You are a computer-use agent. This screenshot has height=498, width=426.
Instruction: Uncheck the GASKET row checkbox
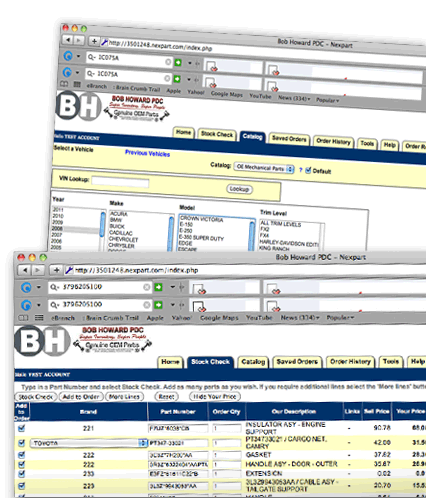point(22,455)
